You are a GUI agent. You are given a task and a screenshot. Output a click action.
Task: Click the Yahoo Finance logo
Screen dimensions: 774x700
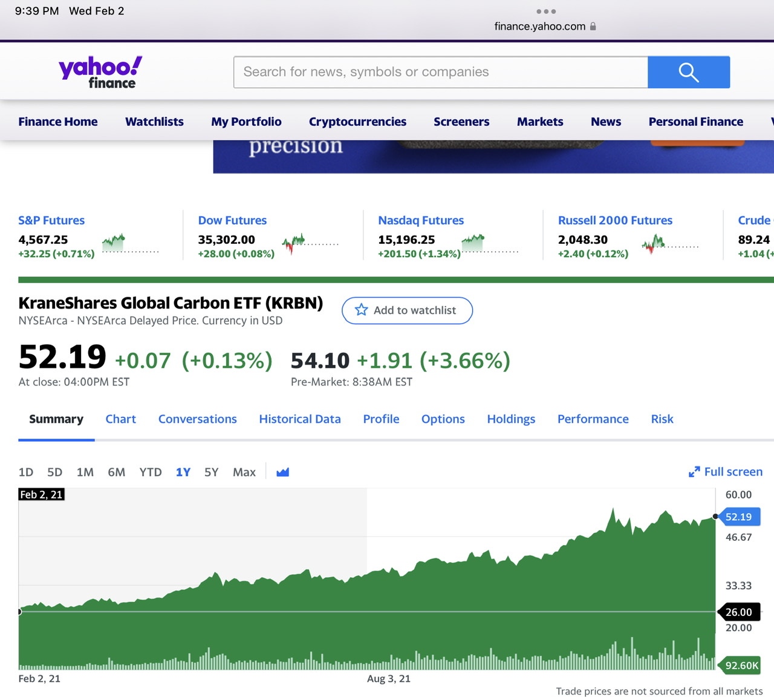[x=100, y=72]
